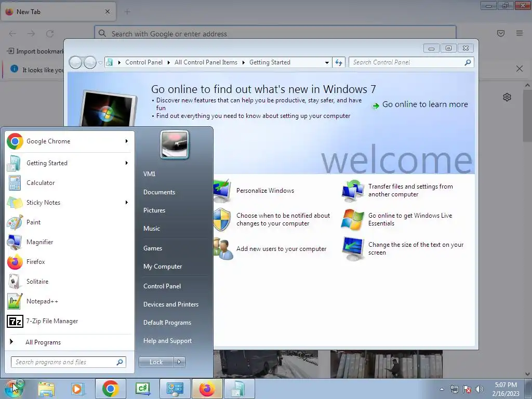
Task: Open Devices and Printers
Action: point(170,304)
